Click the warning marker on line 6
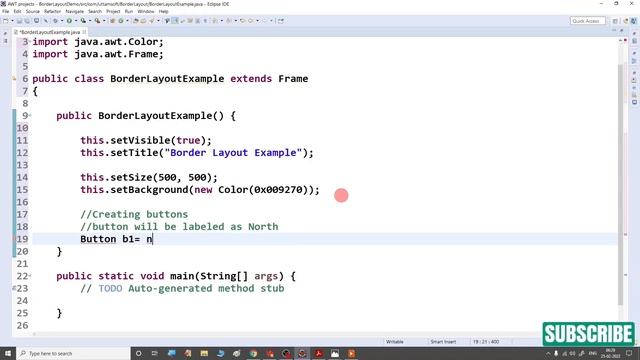Viewport: 640px width, 360px height. [15, 79]
